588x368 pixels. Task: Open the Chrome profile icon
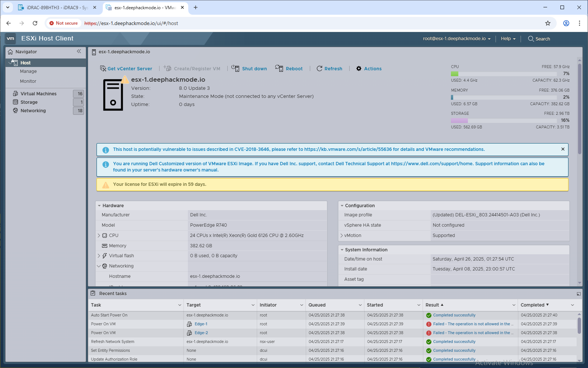pos(566,23)
